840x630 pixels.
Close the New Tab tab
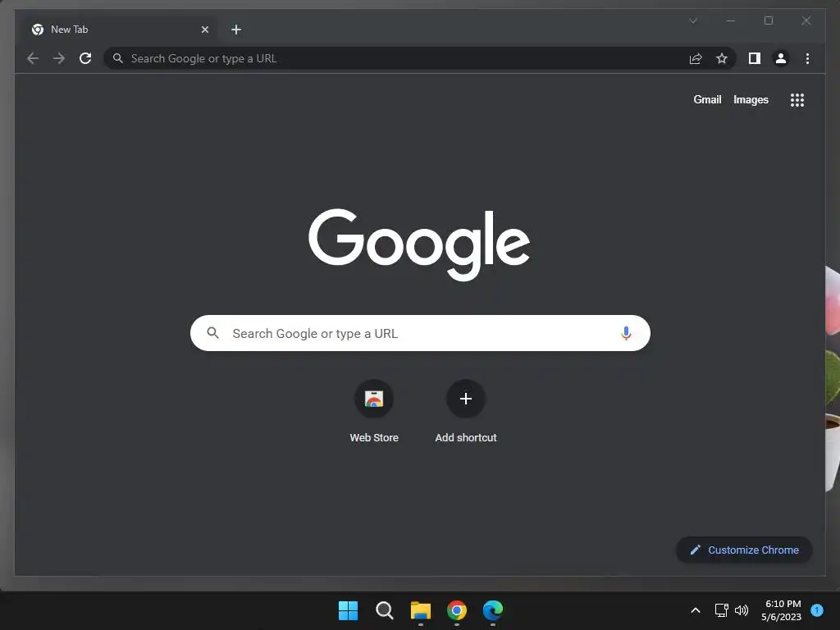pos(204,30)
